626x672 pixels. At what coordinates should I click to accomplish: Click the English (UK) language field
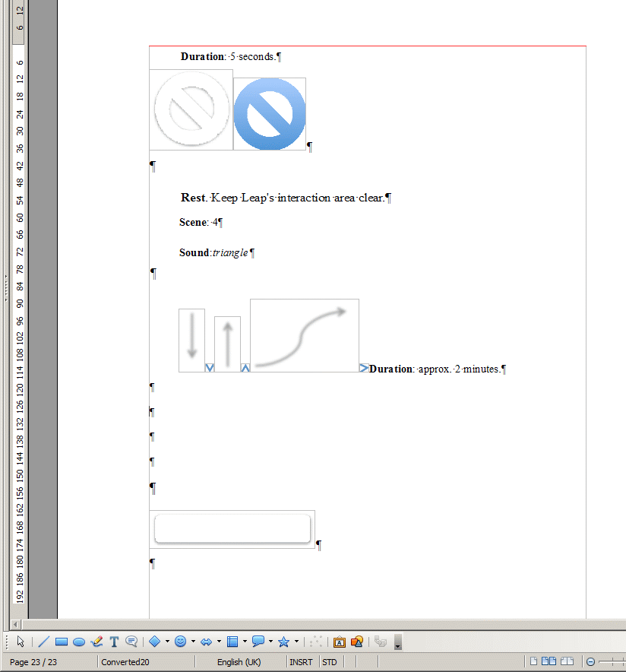[x=239, y=662]
